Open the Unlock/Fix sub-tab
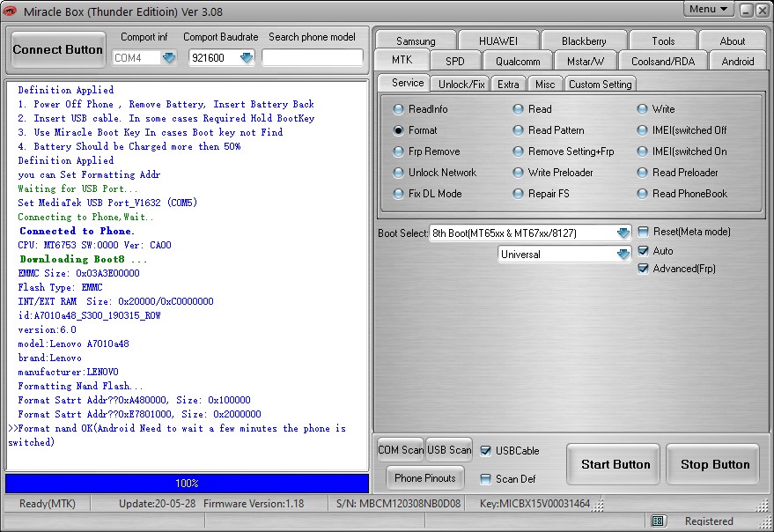The image size is (774, 532). tap(461, 85)
